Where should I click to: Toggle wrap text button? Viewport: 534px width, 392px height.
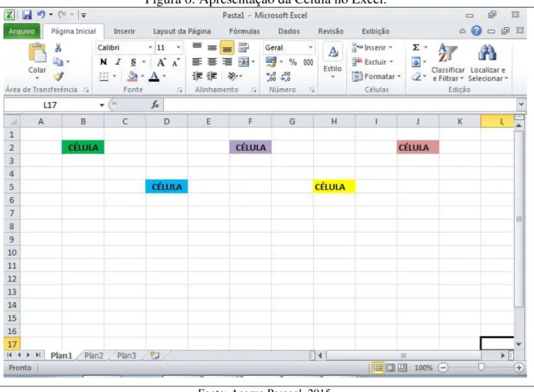pos(243,47)
